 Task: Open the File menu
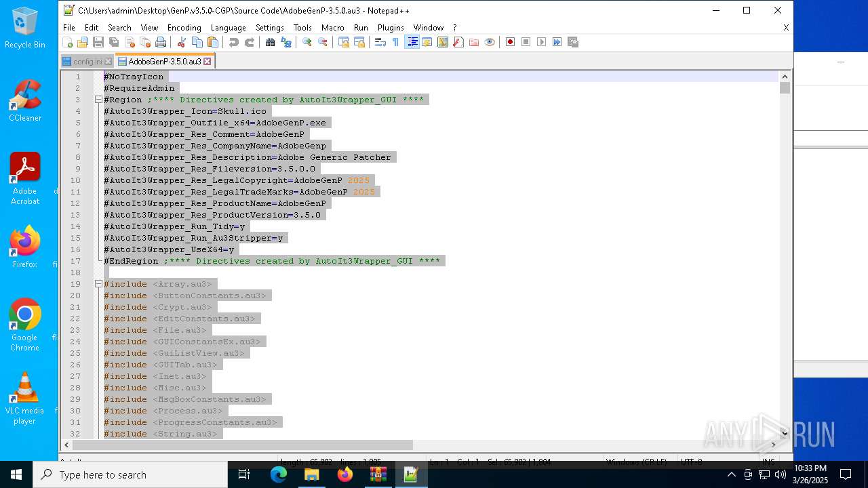[x=69, y=28]
